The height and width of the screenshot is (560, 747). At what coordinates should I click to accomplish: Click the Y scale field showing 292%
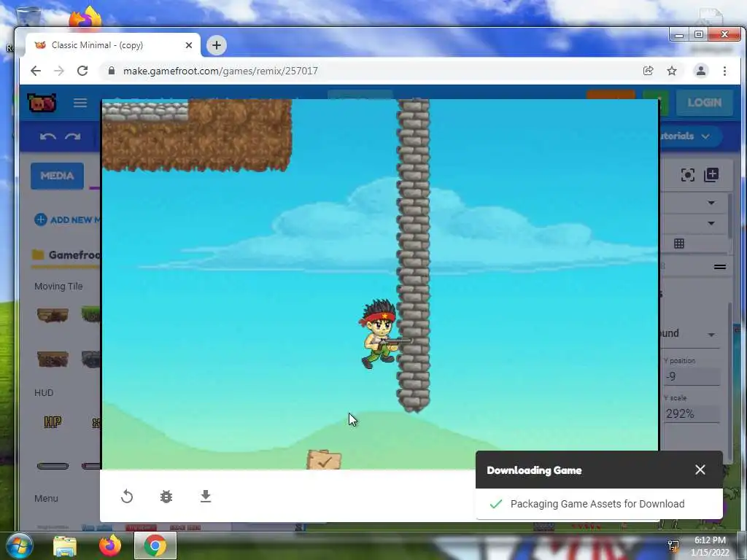tap(692, 413)
